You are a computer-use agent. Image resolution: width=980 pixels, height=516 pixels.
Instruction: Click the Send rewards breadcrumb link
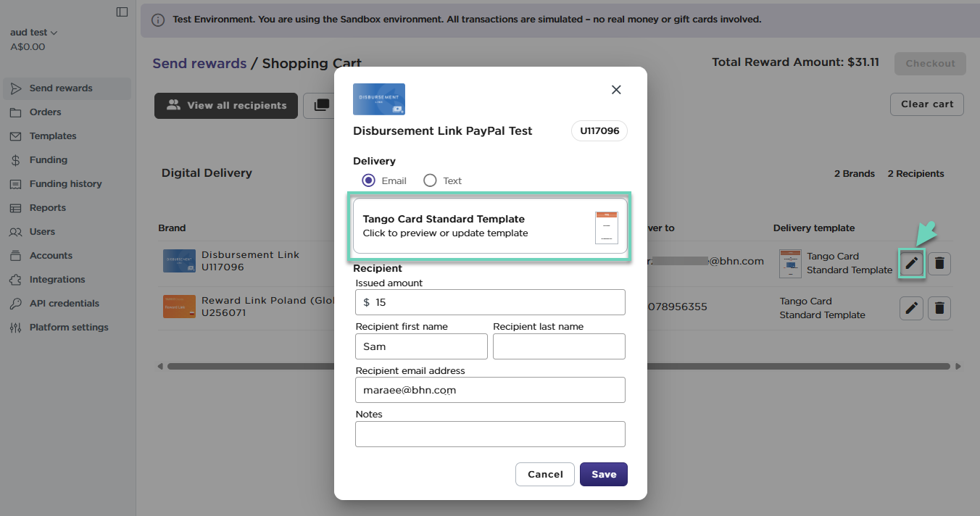[199, 64]
